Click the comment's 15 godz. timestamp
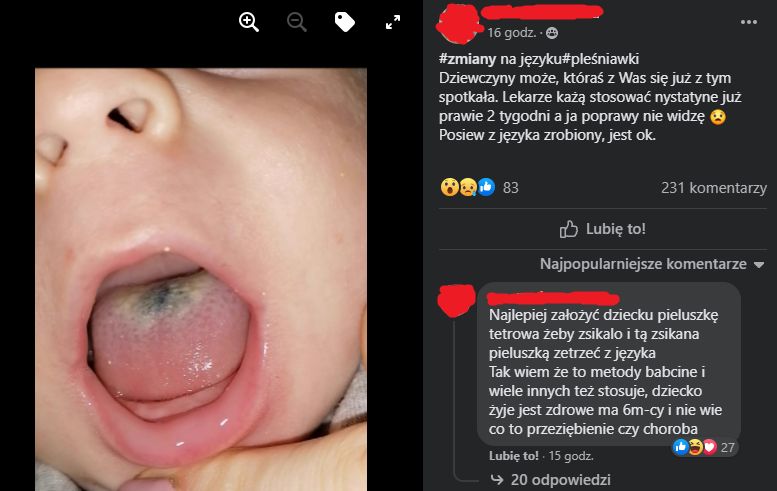This screenshot has height=491, width=777. tap(571, 456)
